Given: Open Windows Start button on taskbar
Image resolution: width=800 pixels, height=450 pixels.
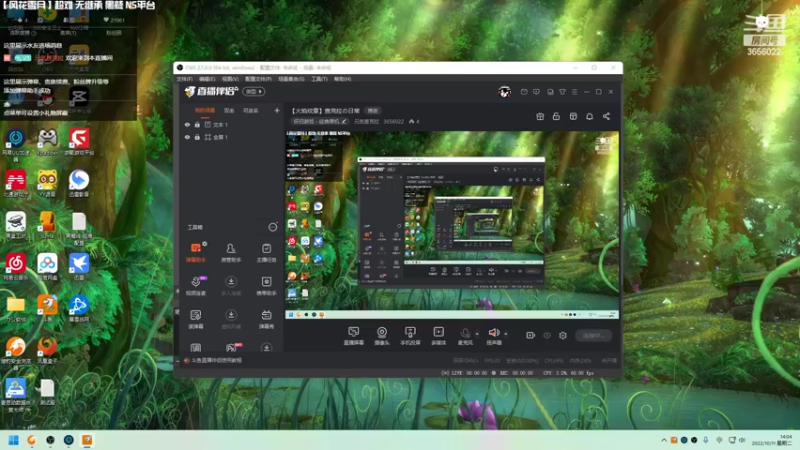Looking at the screenshot, I should point(13,440).
